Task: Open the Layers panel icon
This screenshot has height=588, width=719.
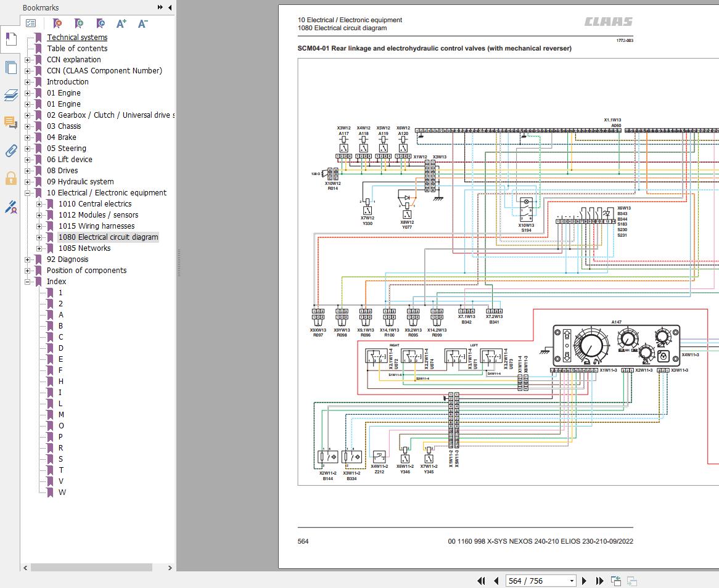Action: [10, 95]
